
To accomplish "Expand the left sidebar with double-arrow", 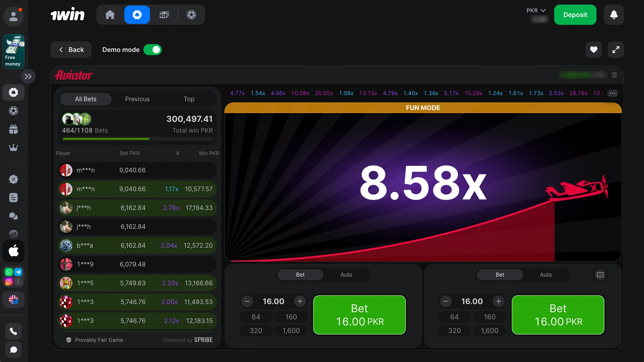I will coord(28,76).
